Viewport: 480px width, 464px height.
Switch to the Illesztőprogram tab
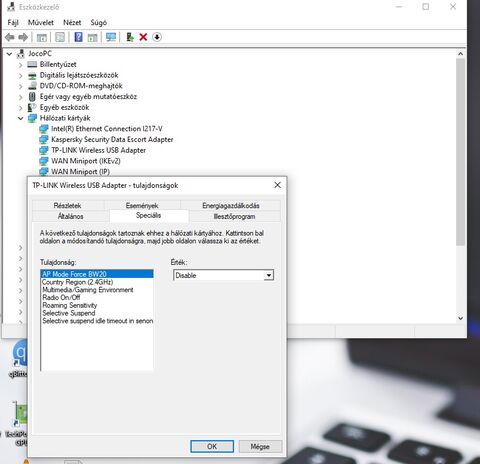pyautogui.click(x=234, y=216)
